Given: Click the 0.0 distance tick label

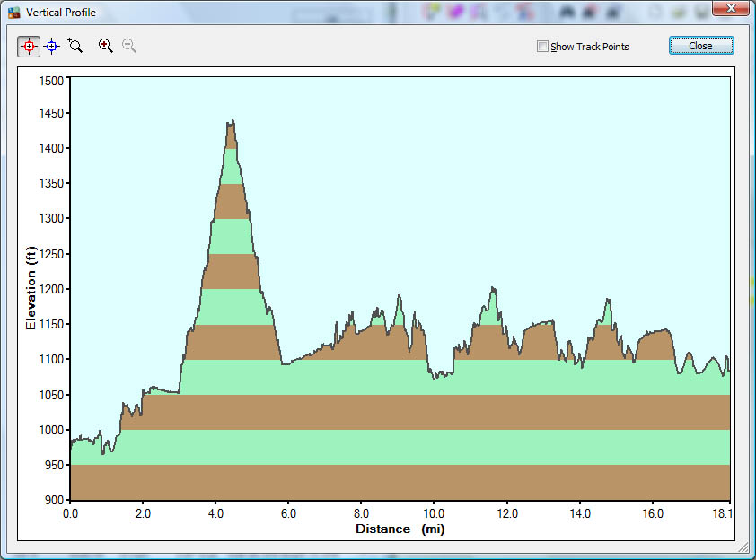Looking at the screenshot, I should (70, 514).
